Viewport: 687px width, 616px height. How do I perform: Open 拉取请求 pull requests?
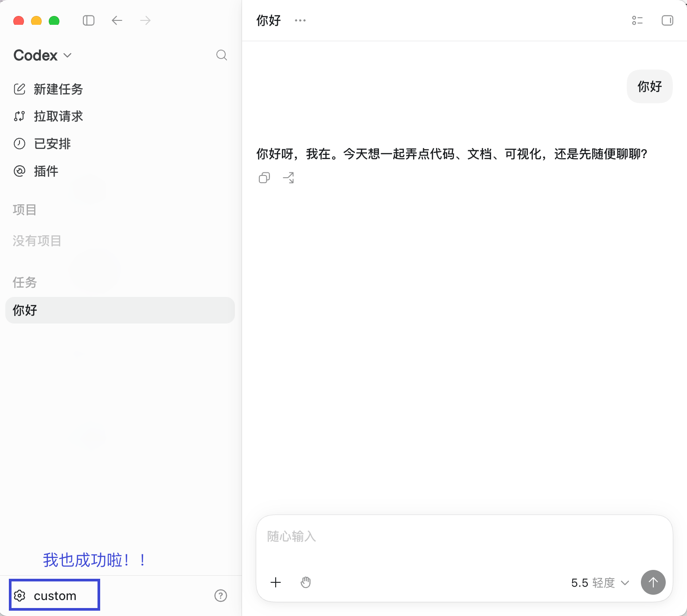[x=49, y=116]
